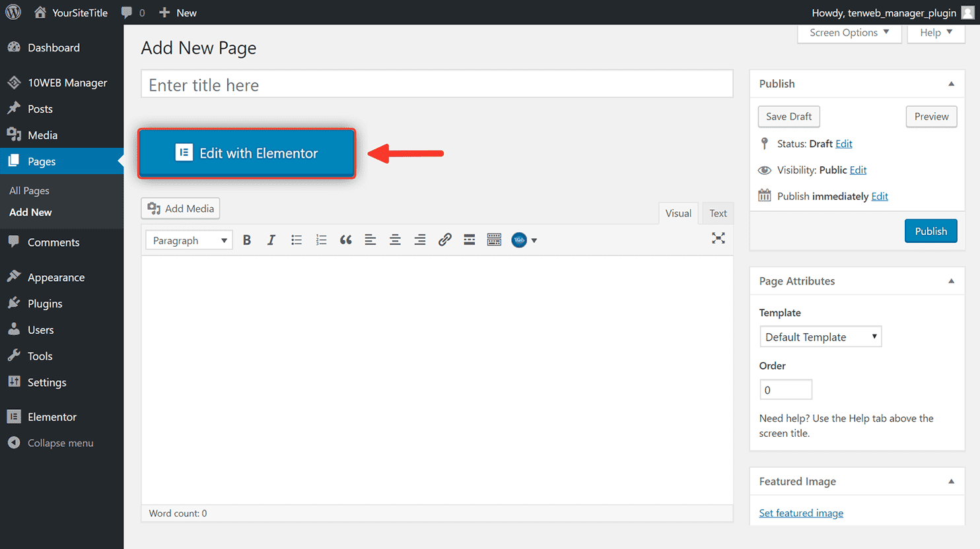Click the visibility eye icon in Publish panel

765,170
